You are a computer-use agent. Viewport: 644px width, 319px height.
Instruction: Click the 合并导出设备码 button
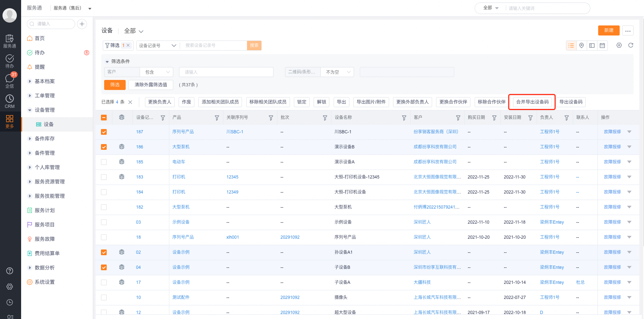(532, 102)
